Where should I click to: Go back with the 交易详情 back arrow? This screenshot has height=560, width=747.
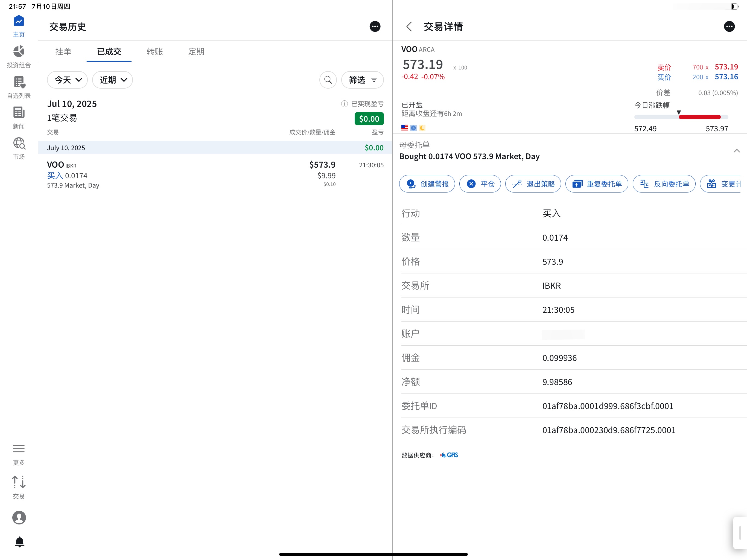click(x=409, y=26)
